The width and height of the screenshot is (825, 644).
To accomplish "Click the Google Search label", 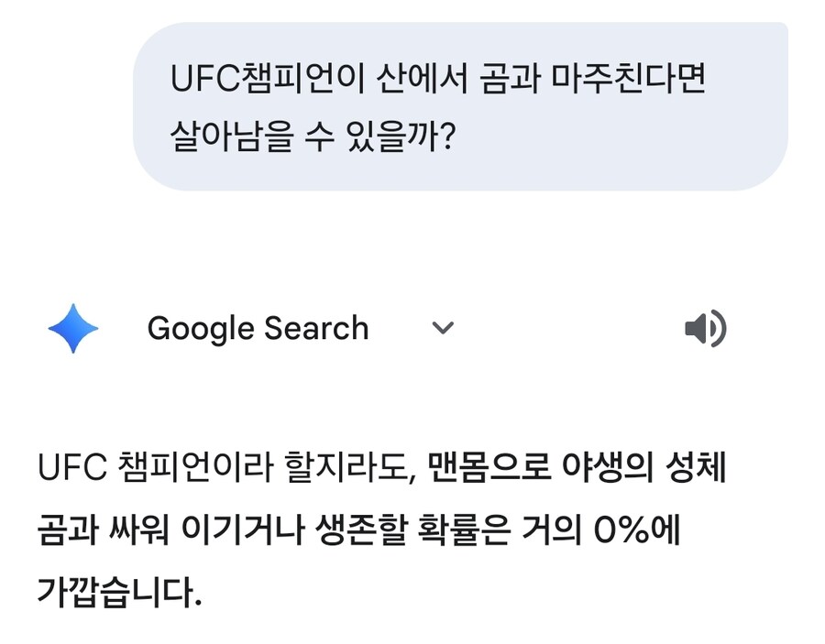I will (x=258, y=329).
